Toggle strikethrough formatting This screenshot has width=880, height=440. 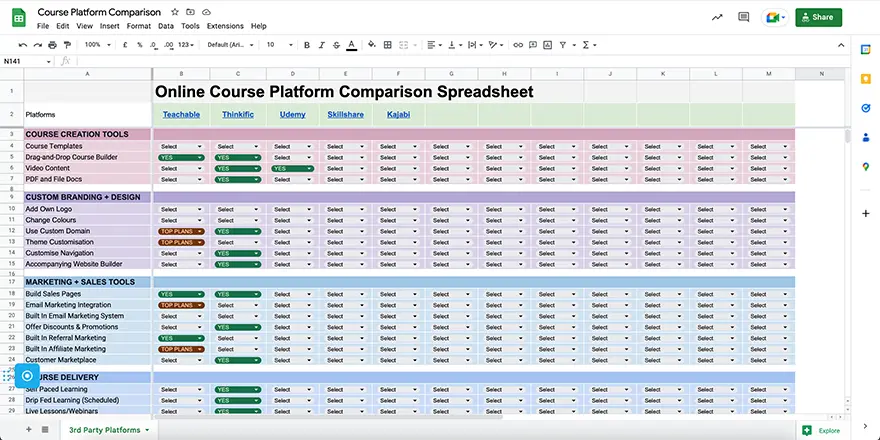point(335,45)
